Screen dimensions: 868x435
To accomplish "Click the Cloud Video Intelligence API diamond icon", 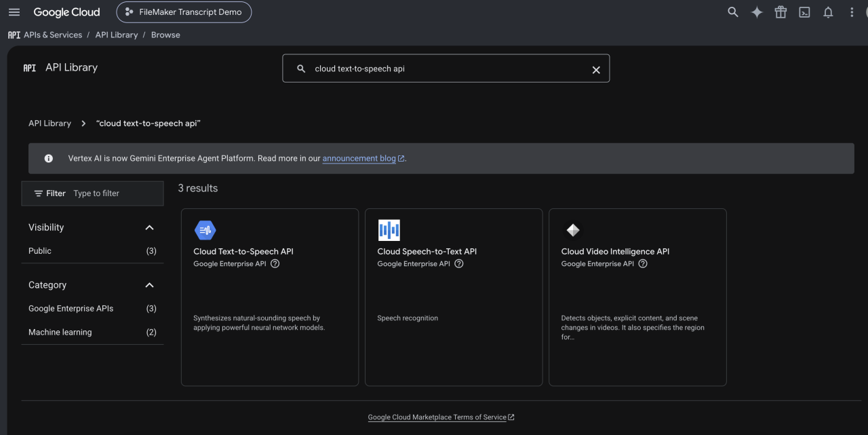I will 572,230.
